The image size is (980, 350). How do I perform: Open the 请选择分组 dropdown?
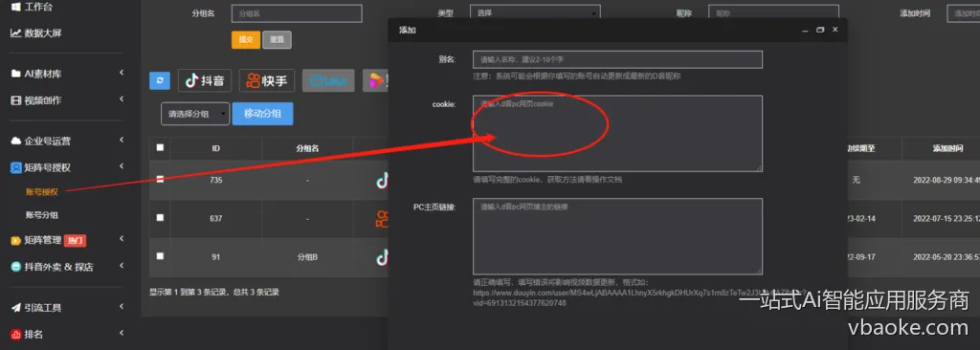(x=195, y=114)
